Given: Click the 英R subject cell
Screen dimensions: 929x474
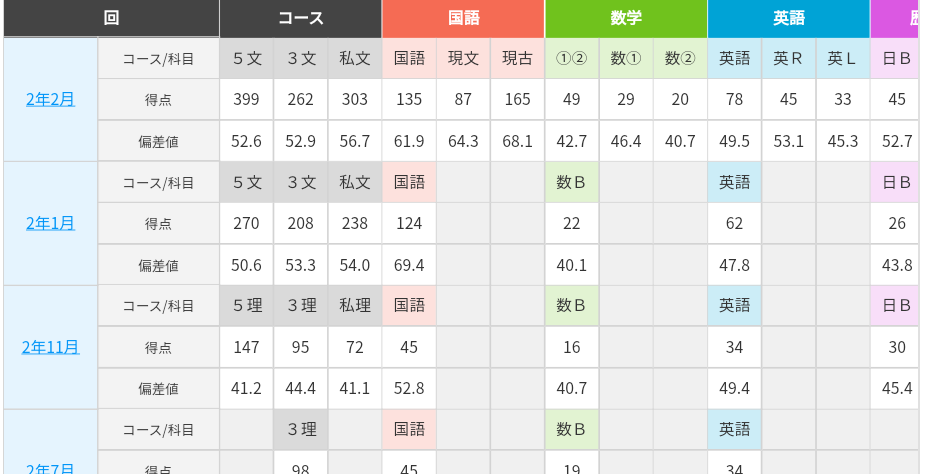Looking at the screenshot, I should point(789,59).
